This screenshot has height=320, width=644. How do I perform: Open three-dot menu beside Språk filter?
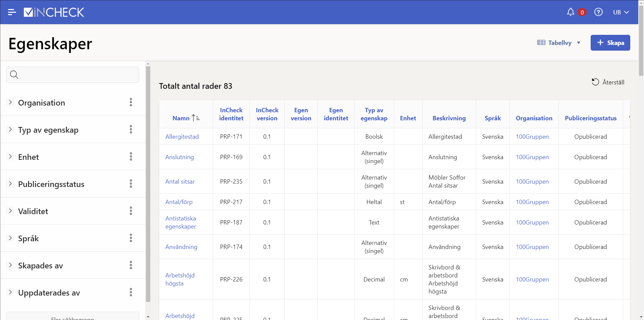(131, 238)
